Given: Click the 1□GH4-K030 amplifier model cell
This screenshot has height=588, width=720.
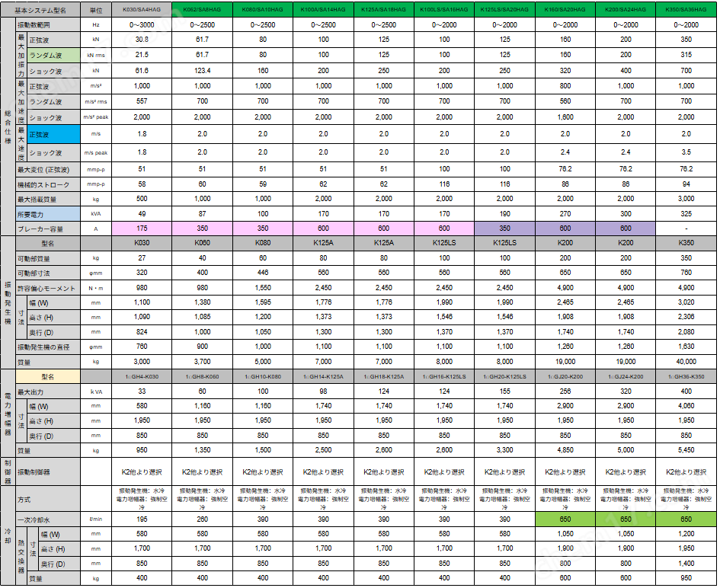Looking at the screenshot, I should pos(142,377).
